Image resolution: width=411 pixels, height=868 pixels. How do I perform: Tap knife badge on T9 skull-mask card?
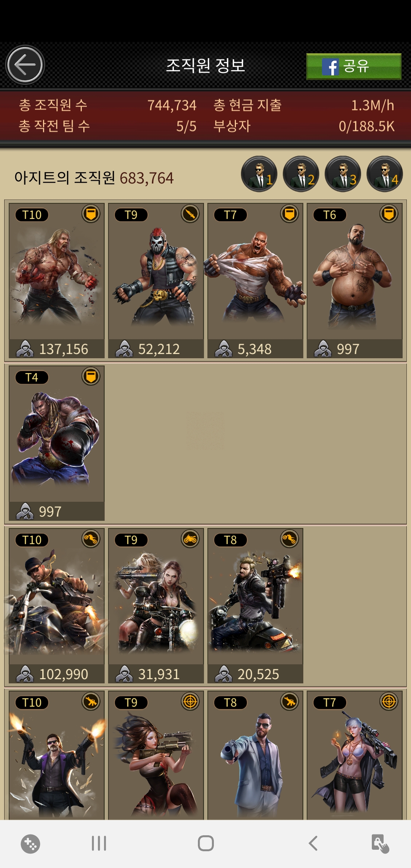click(x=190, y=214)
